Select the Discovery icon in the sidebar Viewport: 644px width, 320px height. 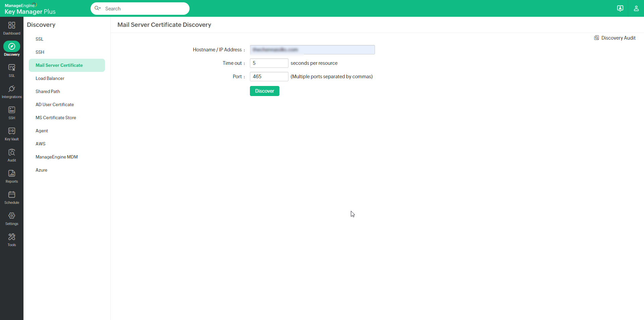12,48
